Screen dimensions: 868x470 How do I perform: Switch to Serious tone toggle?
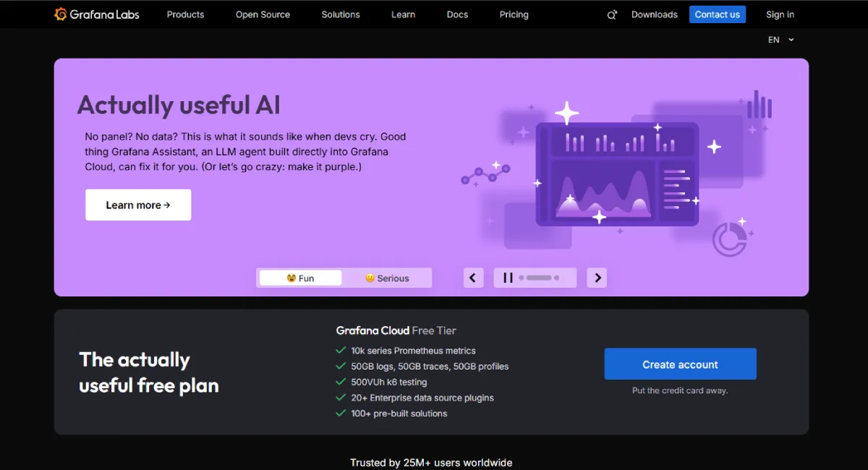(x=387, y=278)
